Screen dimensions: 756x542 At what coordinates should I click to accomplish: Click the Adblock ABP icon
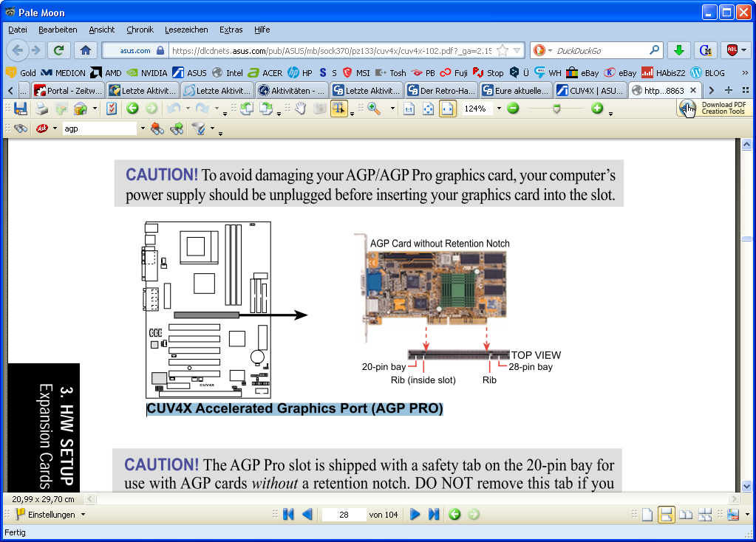click(x=732, y=50)
